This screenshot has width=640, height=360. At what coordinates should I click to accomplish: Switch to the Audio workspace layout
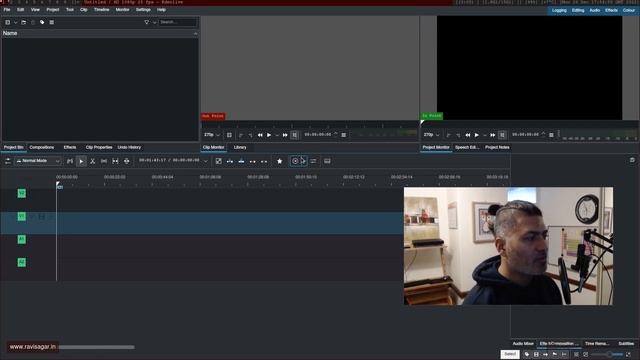click(595, 10)
